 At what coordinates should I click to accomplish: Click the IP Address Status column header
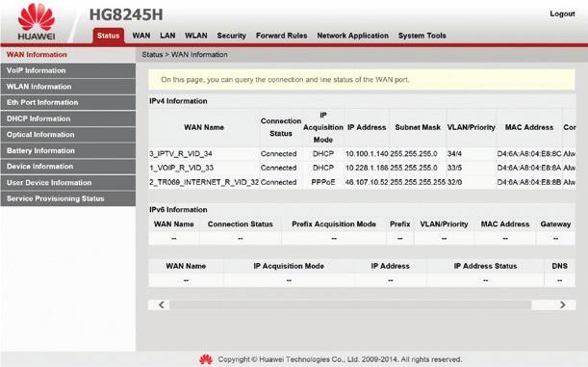click(485, 266)
